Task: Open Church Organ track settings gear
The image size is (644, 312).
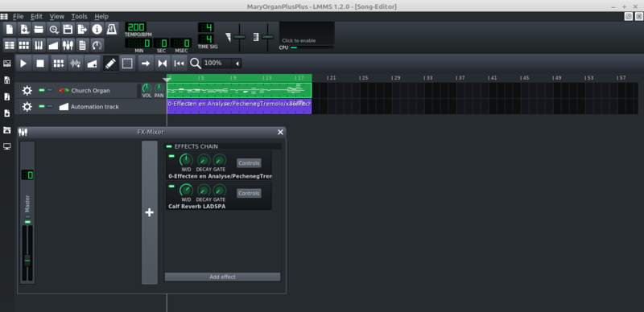Action: pos(27,90)
